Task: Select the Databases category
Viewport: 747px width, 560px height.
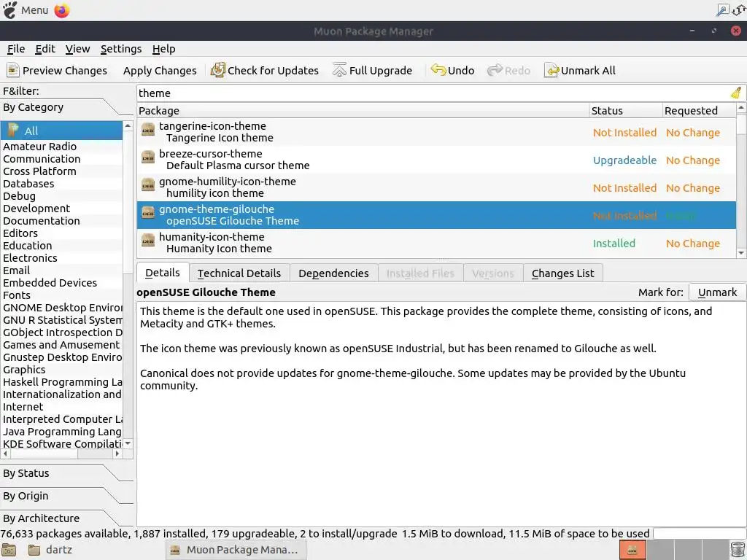Action: tap(61, 183)
